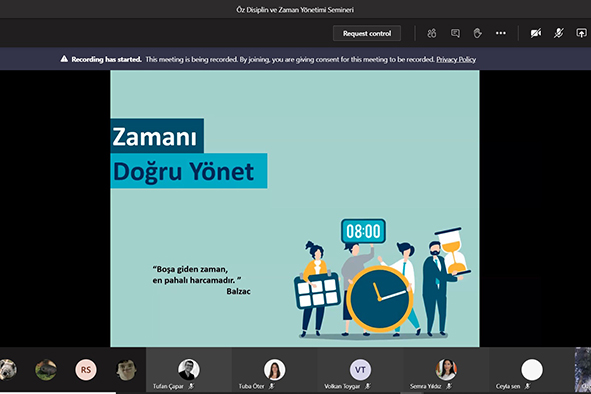
Task: Click the muted mic icon beside Tufan Çapar
Action: (191, 386)
